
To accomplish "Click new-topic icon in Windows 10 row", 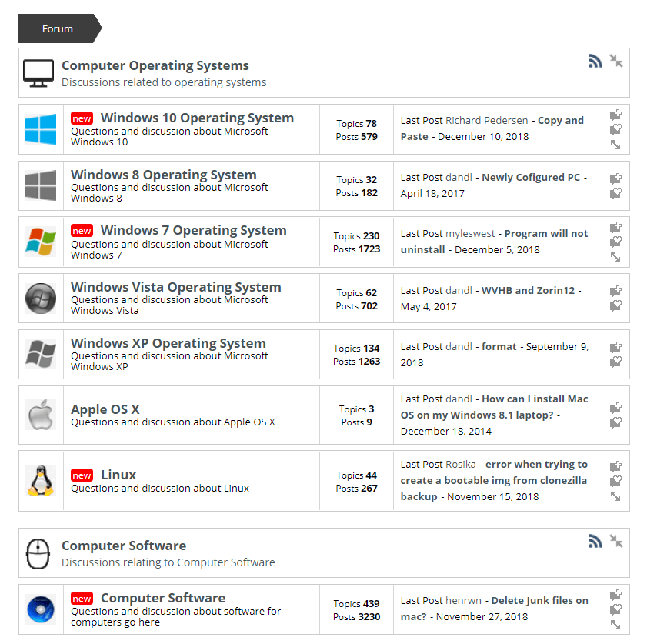I will [615, 115].
